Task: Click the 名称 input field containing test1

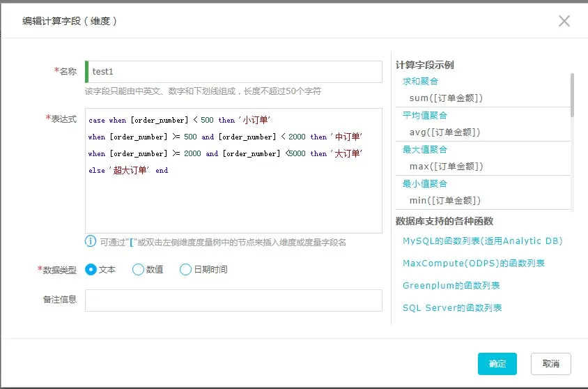Action: (x=233, y=72)
